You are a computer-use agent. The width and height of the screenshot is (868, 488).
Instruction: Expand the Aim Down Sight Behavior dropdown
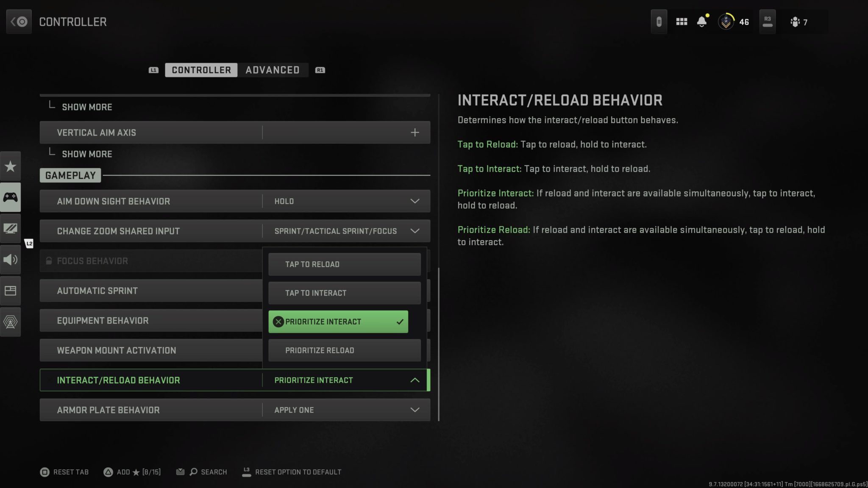[x=415, y=201]
